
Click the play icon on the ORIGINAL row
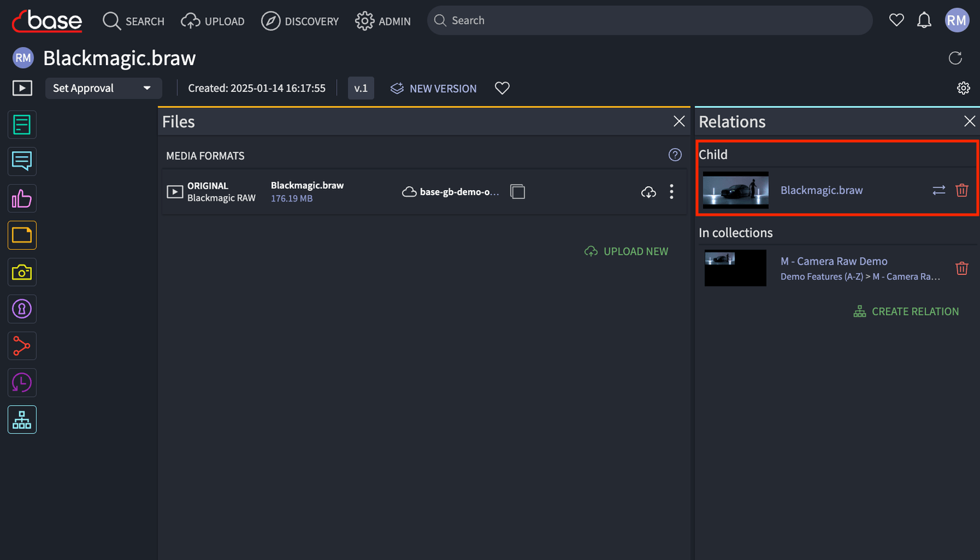coord(175,191)
